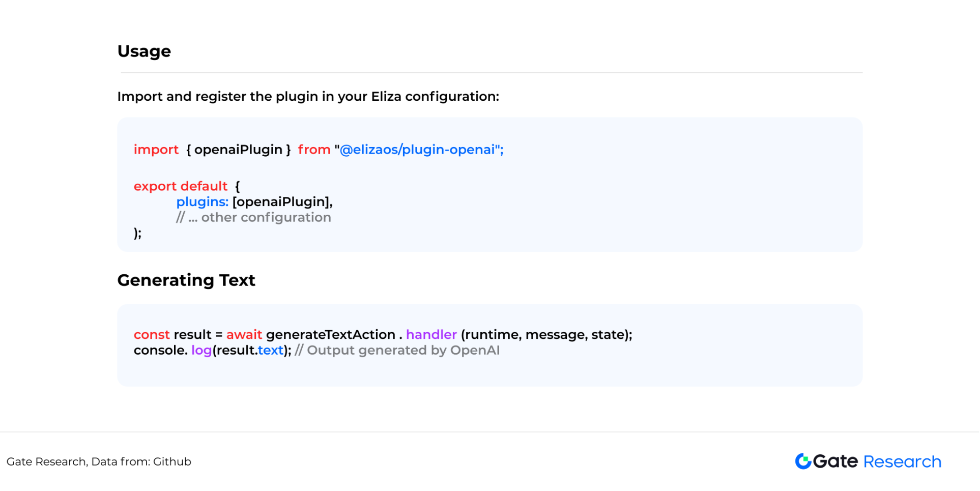
Task: Click 'console.' in the second code line
Action: [161, 351]
